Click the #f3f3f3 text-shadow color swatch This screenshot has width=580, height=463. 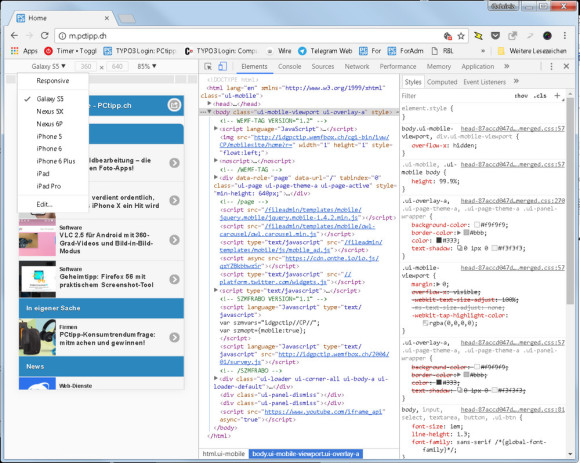coord(494,248)
